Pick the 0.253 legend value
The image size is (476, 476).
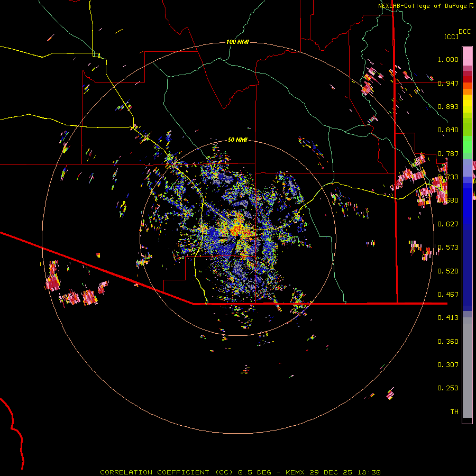(x=448, y=388)
